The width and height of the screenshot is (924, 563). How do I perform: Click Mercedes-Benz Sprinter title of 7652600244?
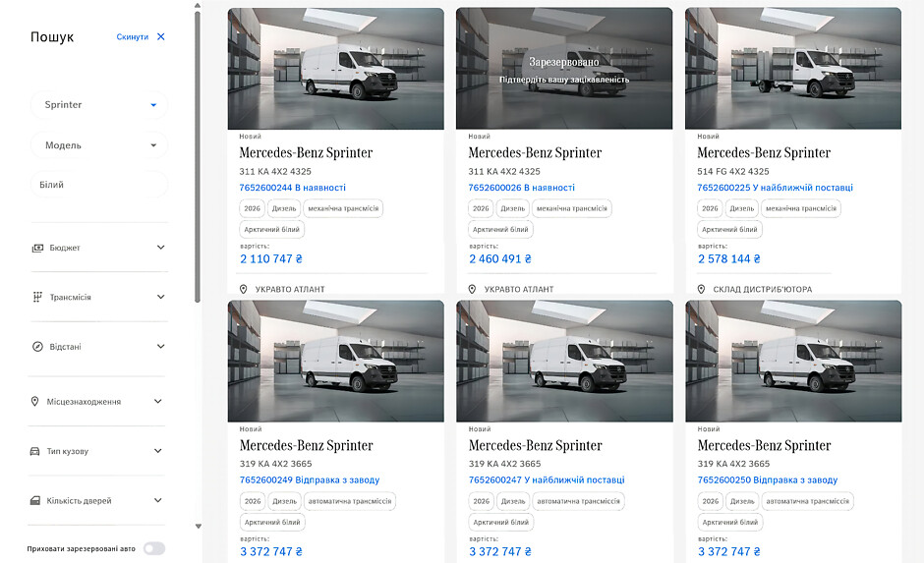click(x=306, y=152)
